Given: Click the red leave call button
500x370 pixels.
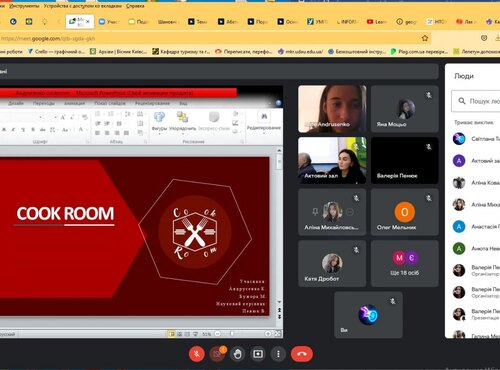Looking at the screenshot, I should click(302, 354).
